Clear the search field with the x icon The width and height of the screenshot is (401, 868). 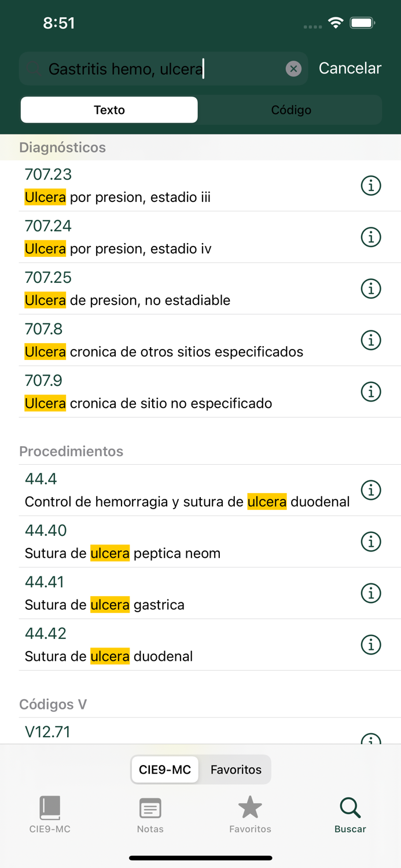click(294, 68)
